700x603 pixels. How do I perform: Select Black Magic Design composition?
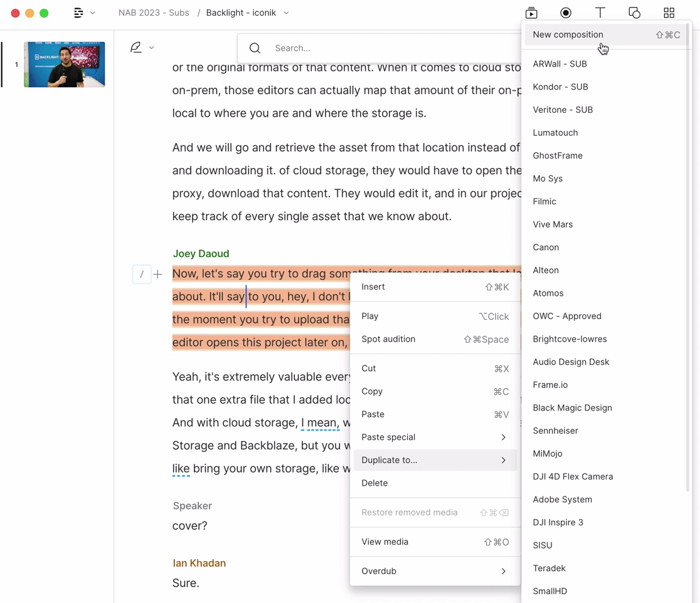coord(606,407)
